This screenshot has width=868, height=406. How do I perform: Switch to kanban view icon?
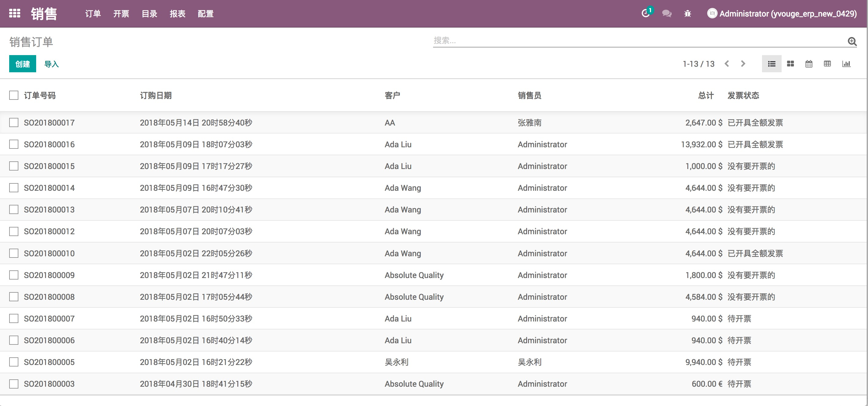click(x=790, y=64)
